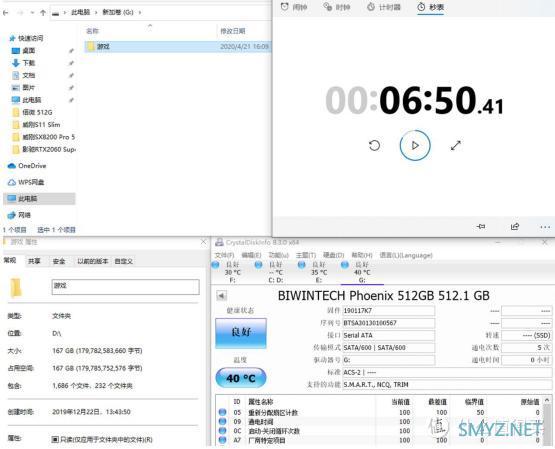
Task: Switch to the Security tab in the Properties dialog
Action: (x=59, y=261)
